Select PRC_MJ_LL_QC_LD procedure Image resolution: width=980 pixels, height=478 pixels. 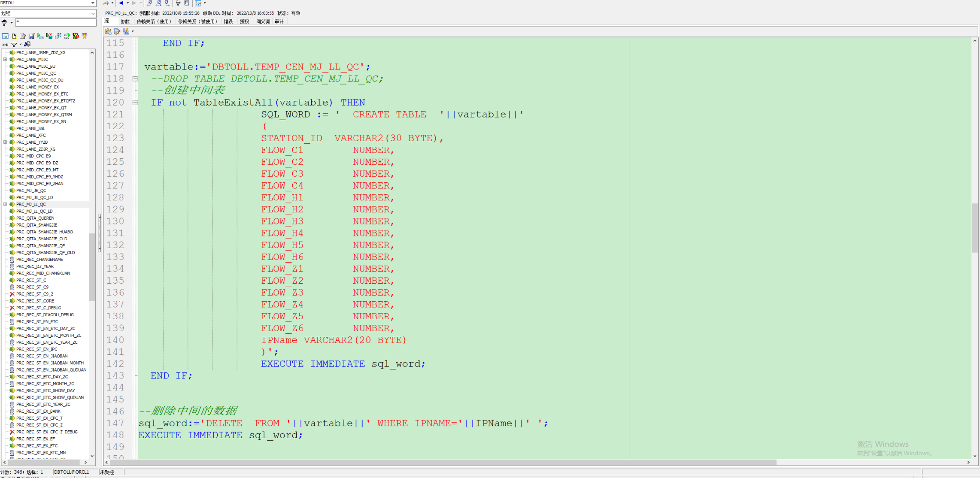point(34,212)
